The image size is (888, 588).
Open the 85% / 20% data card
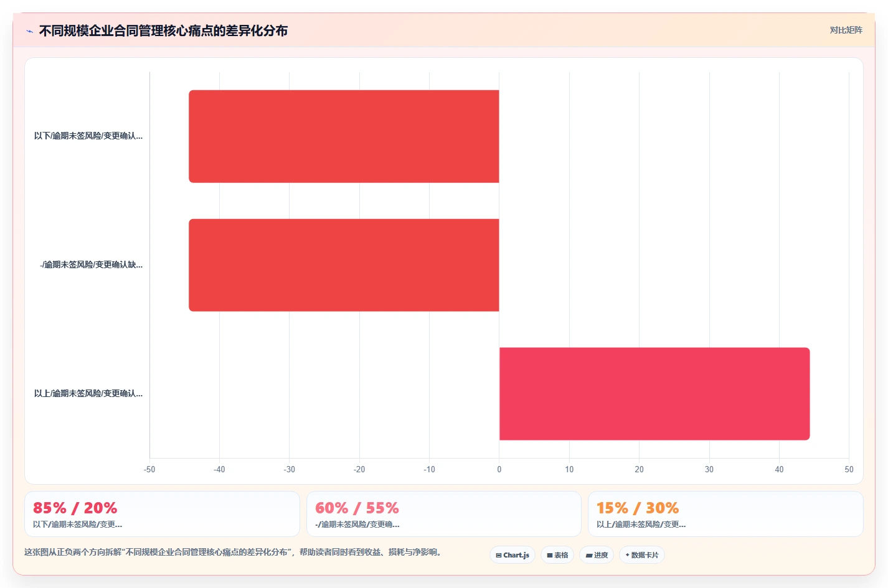162,514
